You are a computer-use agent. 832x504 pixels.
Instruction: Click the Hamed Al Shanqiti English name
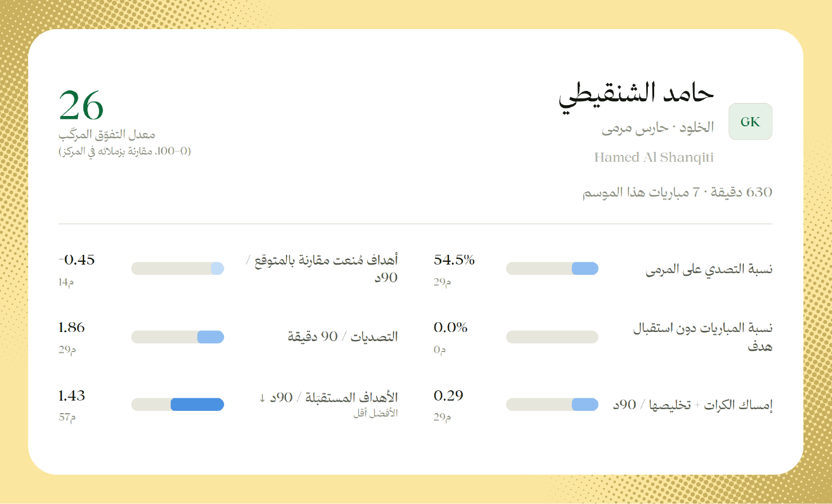654,158
